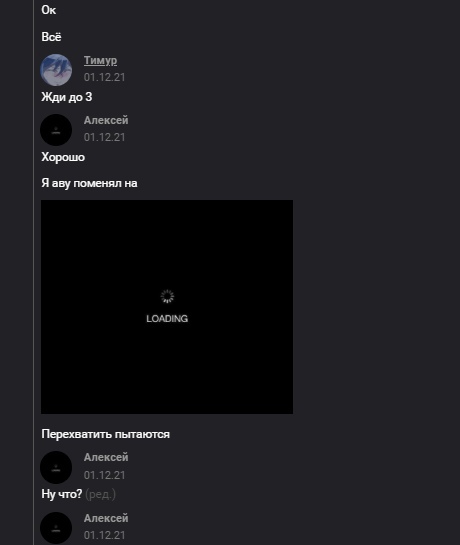
Task: Click the Тимур username link
Action: (x=100, y=60)
